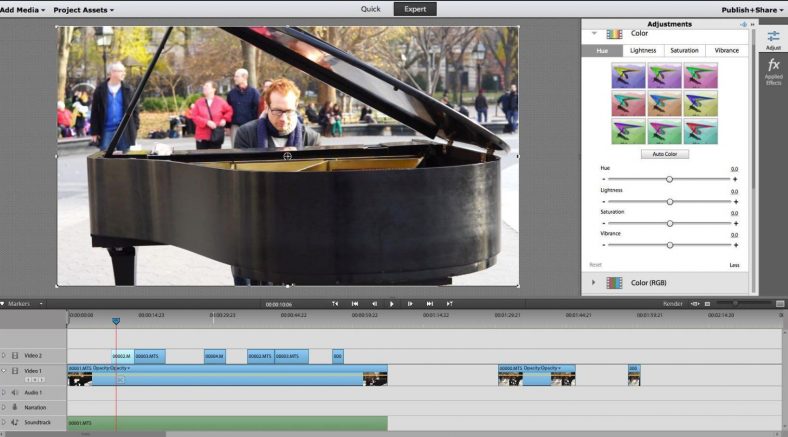The image size is (788, 437).
Task: Switch to Quick editing mode
Action: 370,9
